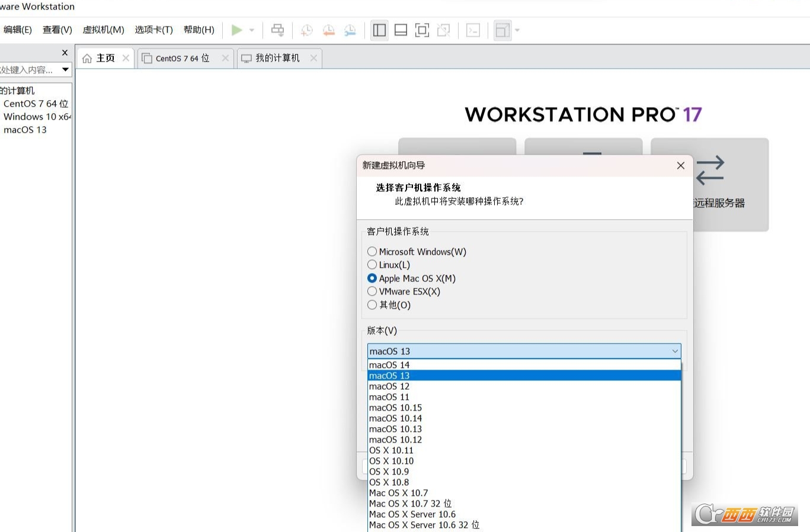The width and height of the screenshot is (810, 532).
Task: Close the CentOS 7 64 位 tab
Action: coord(225,58)
